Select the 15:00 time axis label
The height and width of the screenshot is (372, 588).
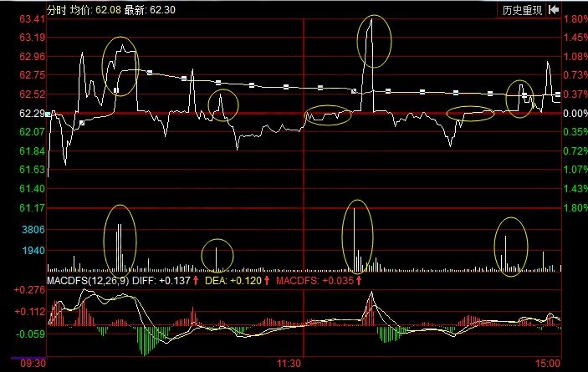546,364
